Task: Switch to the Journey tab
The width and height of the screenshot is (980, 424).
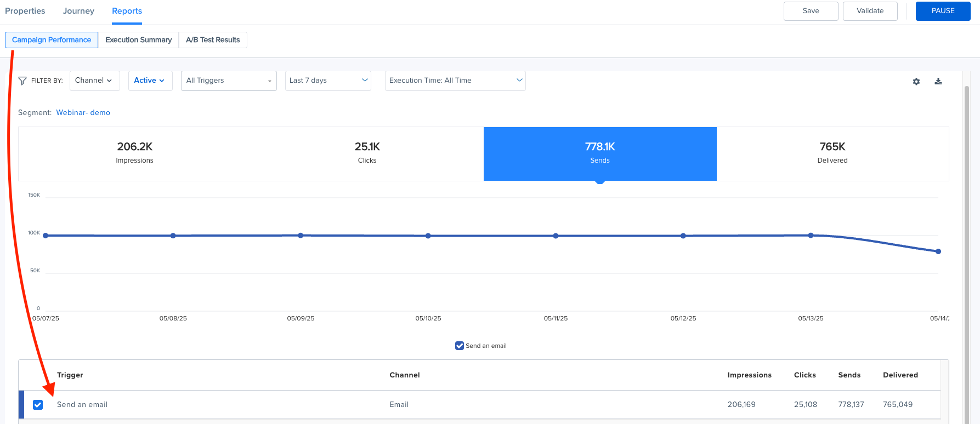Action: point(78,11)
